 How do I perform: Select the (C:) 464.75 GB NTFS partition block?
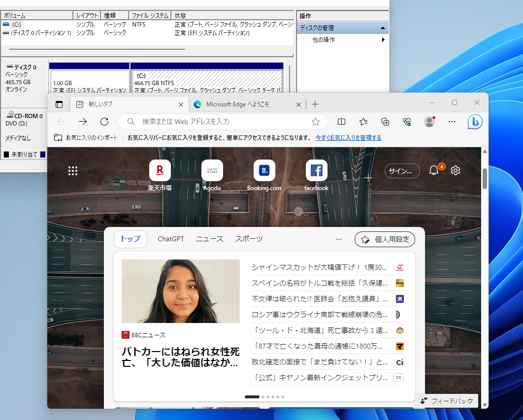[207, 81]
